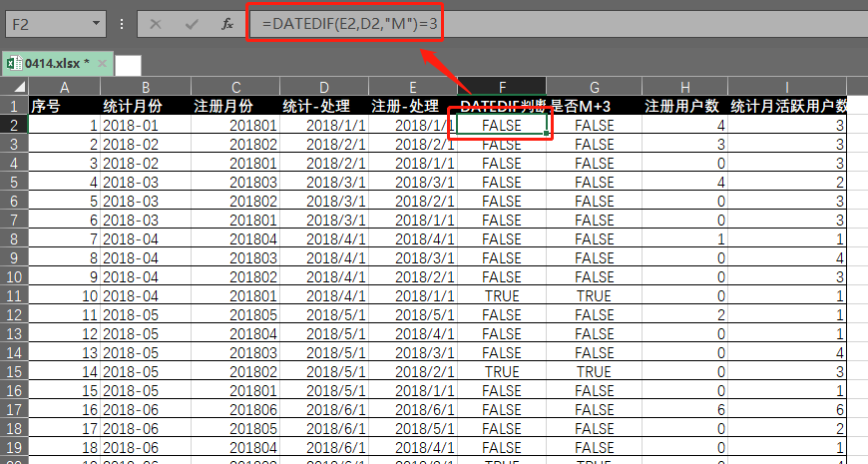
Task: Click cell C12 with 201805
Action: [x=235, y=314]
